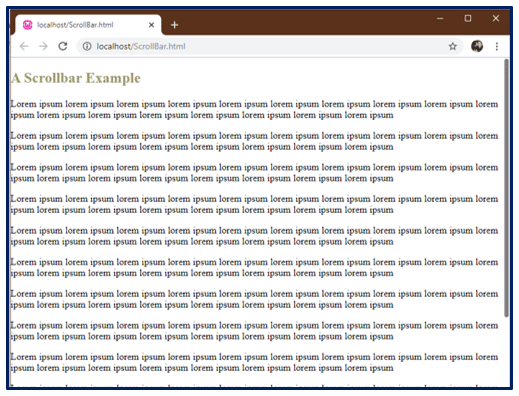The image size is (519, 396).
Task: Click the browser forward arrow
Action: coord(43,46)
